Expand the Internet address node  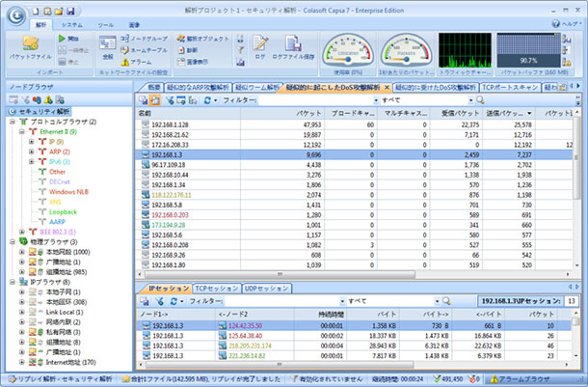point(21,362)
